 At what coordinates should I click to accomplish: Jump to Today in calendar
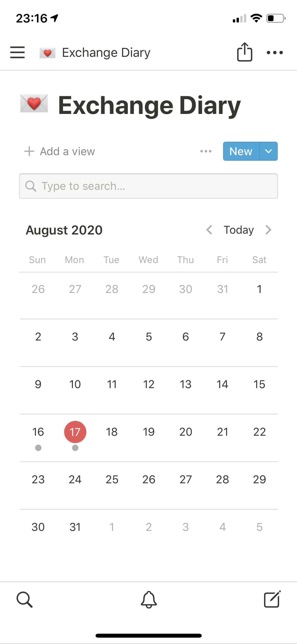239,230
